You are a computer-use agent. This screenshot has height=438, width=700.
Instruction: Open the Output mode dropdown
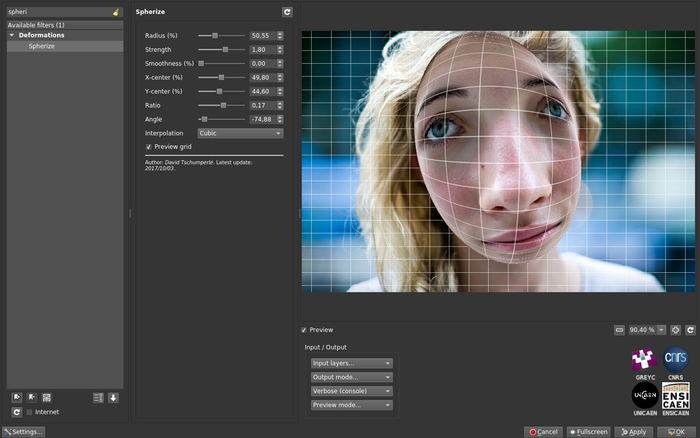point(351,377)
